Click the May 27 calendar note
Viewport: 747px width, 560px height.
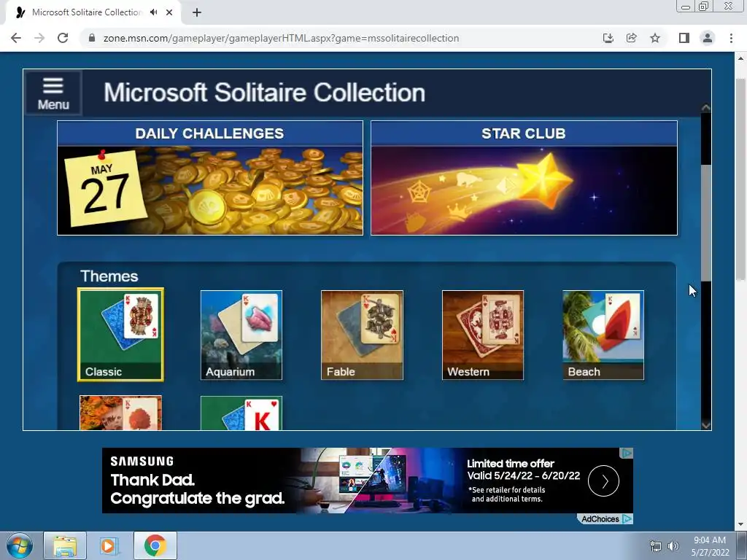105,189
